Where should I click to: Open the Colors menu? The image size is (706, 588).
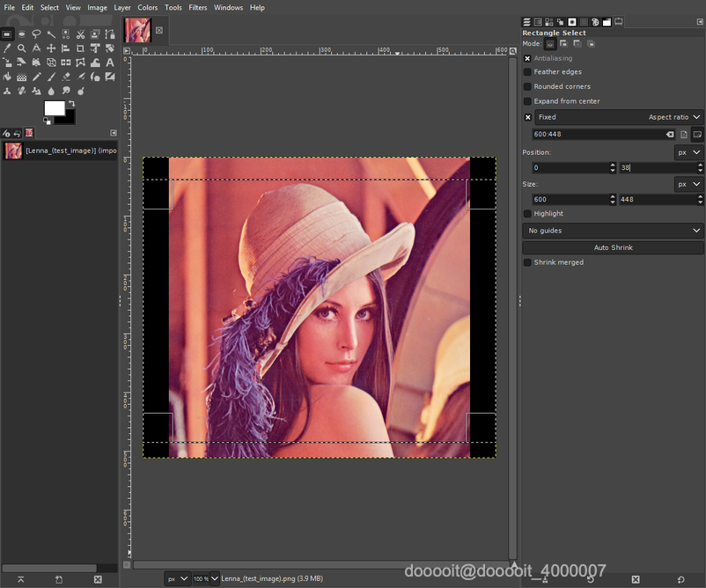[147, 7]
